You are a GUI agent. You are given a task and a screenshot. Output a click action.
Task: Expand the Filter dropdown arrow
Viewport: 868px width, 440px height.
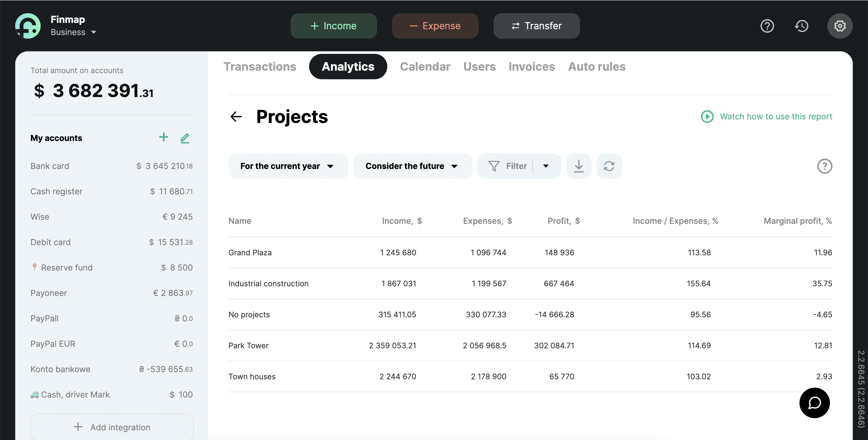[x=546, y=166]
